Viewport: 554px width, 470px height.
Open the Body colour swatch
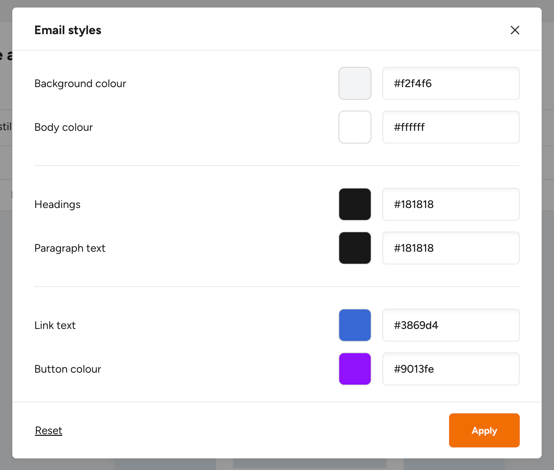point(355,127)
